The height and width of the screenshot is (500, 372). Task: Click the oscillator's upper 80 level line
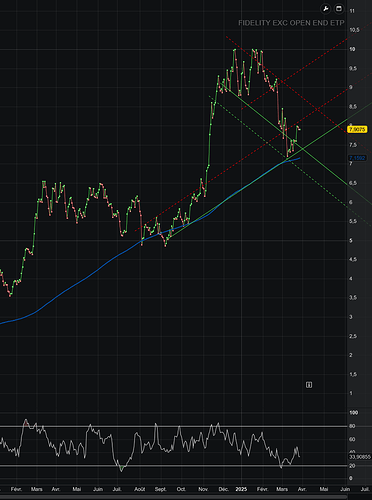coord(173,426)
